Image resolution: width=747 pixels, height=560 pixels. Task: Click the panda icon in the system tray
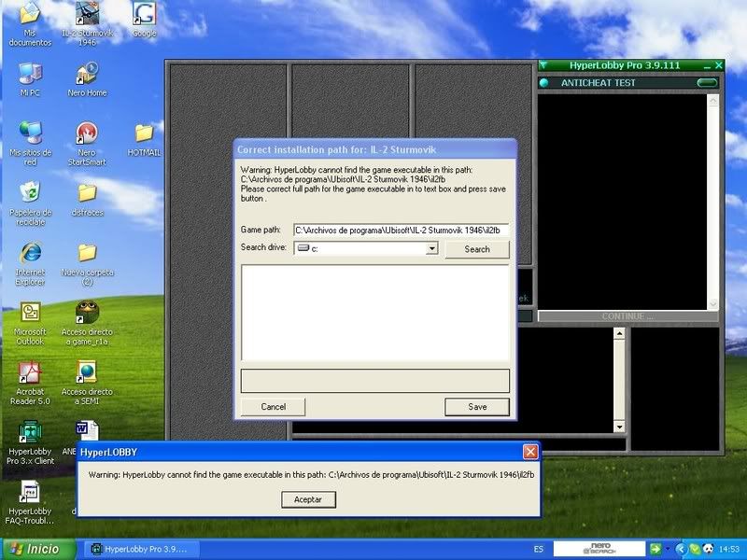709,549
